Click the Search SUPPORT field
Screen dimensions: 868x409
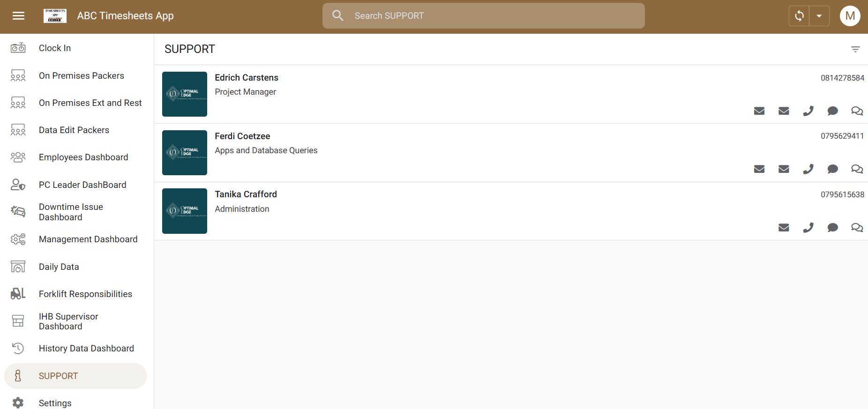click(483, 16)
